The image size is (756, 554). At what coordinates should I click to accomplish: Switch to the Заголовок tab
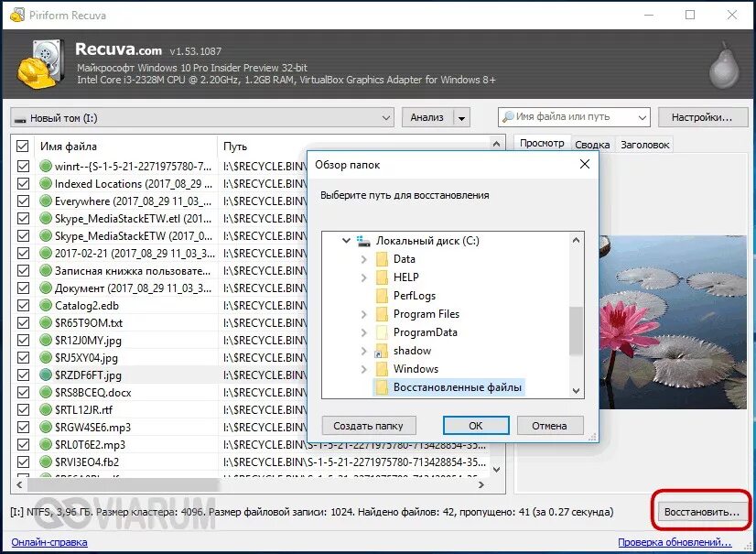click(x=644, y=145)
